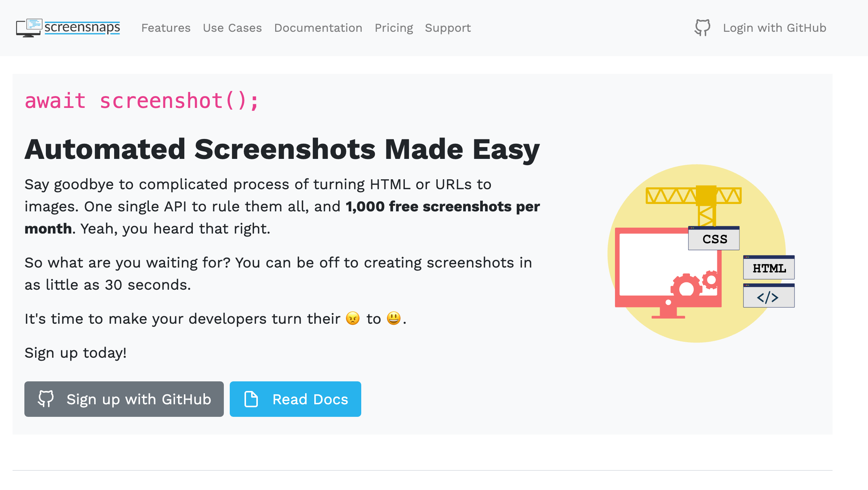Screen dimensions: 868x490
Task: Click the code </> window in the illustration
Action: pyautogui.click(x=769, y=296)
